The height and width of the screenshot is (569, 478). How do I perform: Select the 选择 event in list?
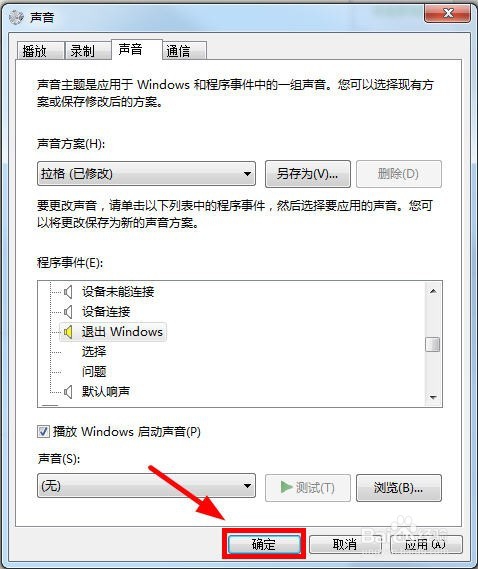click(x=94, y=351)
